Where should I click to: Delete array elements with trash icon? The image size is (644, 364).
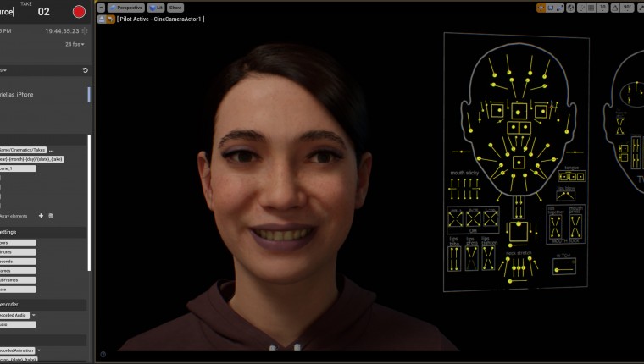click(x=50, y=216)
